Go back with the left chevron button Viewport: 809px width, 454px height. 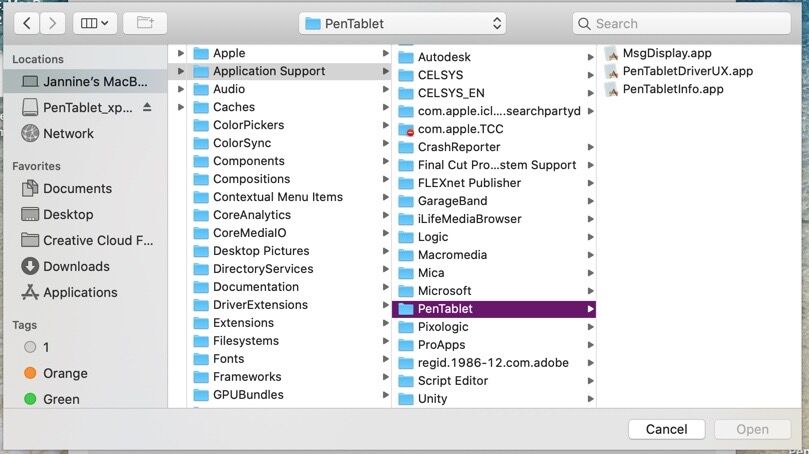27,23
